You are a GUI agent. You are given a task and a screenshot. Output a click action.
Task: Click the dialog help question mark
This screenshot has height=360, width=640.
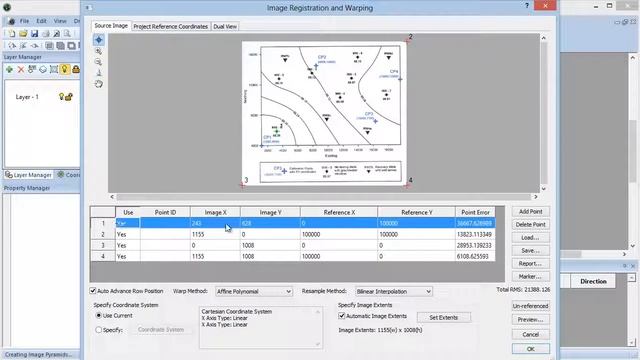(x=527, y=6)
